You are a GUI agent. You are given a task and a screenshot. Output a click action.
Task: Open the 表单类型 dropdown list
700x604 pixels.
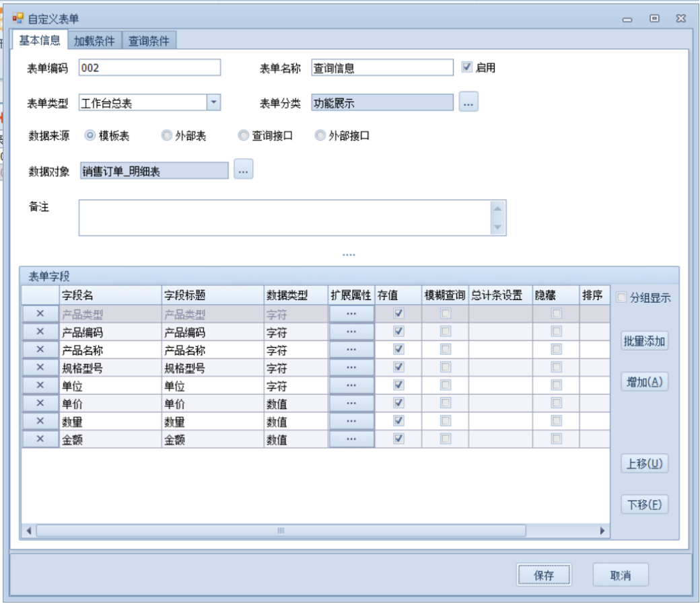213,103
